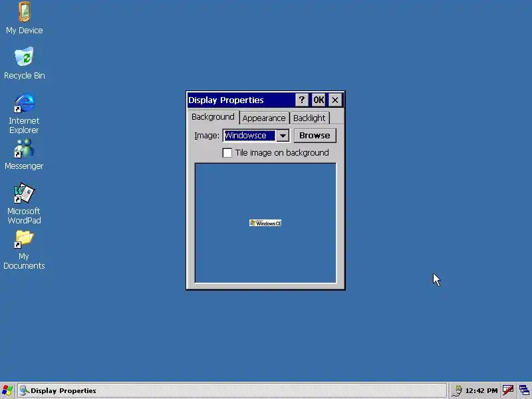Switch to the Backlight tab
Viewport: 532px width, 399px height.
[309, 118]
